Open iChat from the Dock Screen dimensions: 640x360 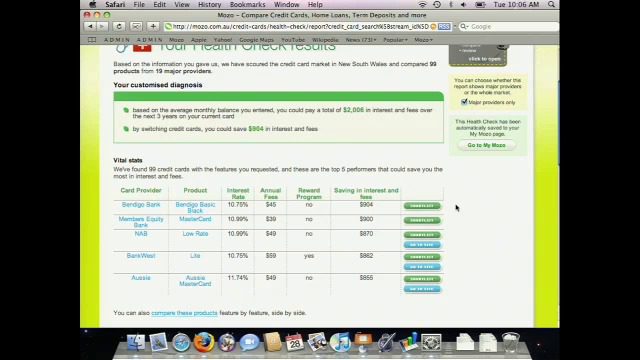[x=249, y=342]
